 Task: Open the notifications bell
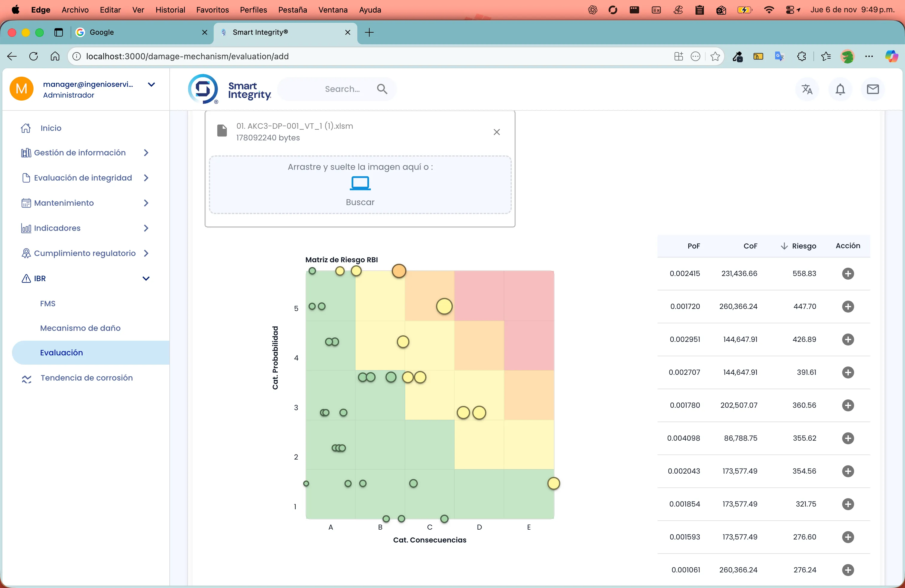point(840,90)
